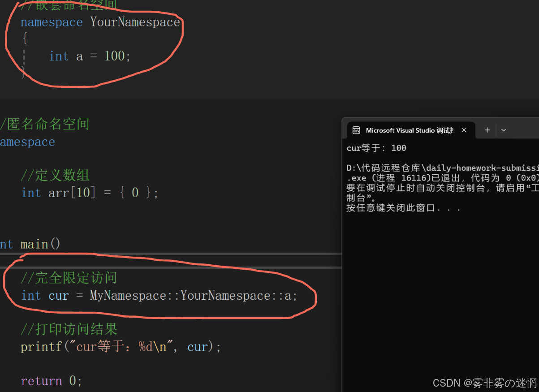Click the 'int cur' variable declaration
Screen dimensions: 539x392
tap(45, 296)
